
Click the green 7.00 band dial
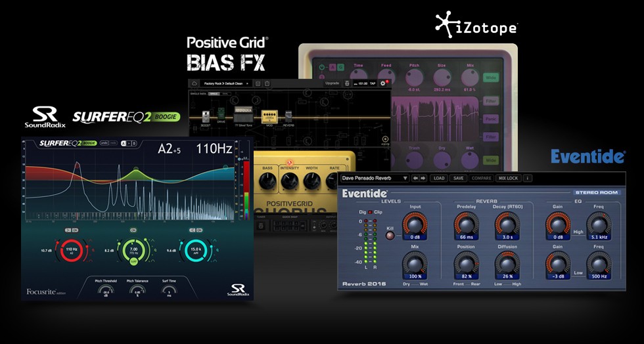click(133, 250)
